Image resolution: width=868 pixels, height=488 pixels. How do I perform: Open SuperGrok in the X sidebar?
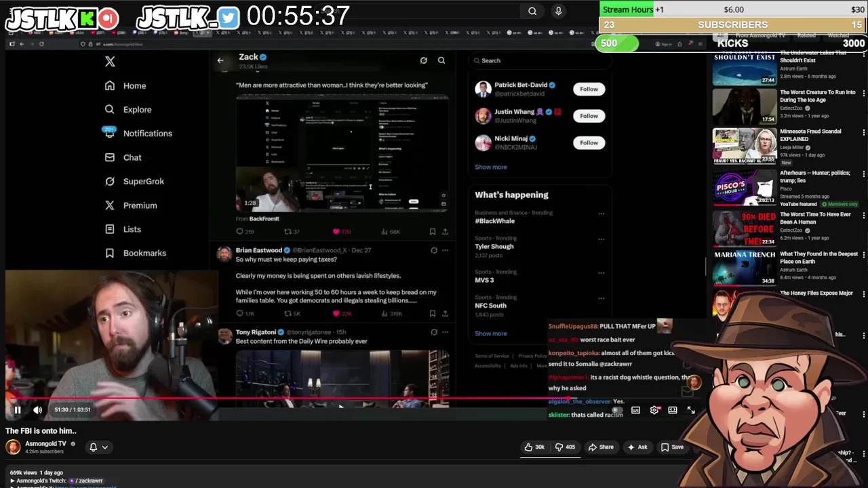click(134, 182)
